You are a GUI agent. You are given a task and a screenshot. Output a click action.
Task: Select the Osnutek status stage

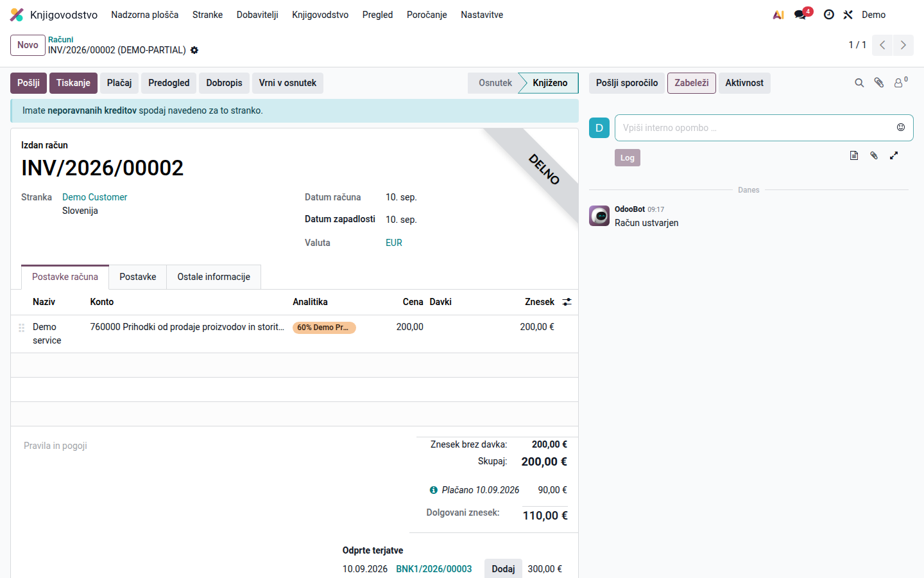point(494,83)
